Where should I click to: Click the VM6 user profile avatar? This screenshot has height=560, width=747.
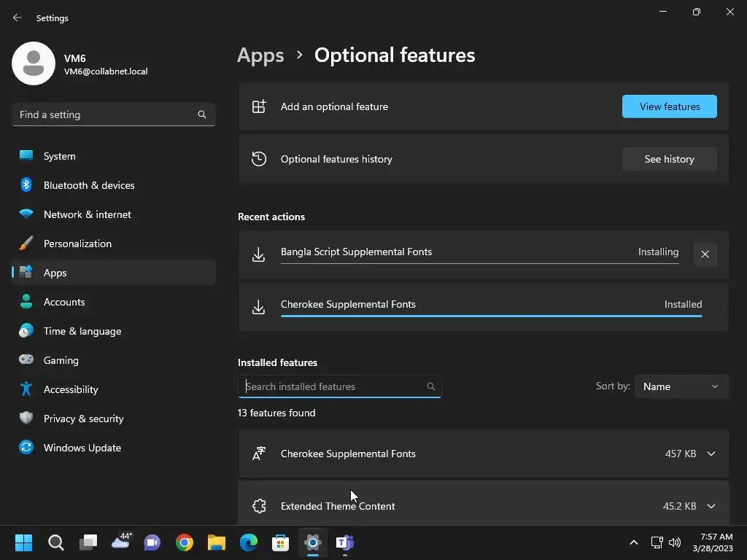coord(34,64)
